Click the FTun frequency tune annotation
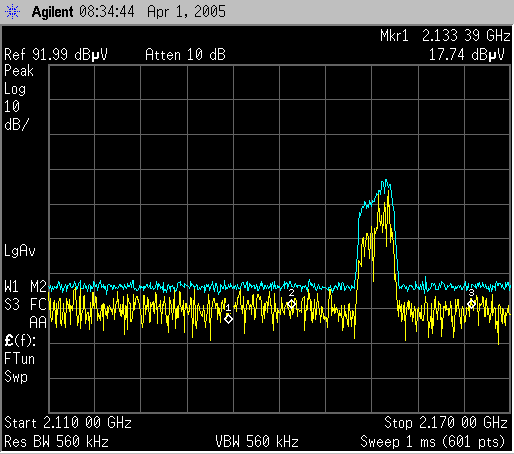The width and height of the screenshot is (514, 454). pos(19,359)
